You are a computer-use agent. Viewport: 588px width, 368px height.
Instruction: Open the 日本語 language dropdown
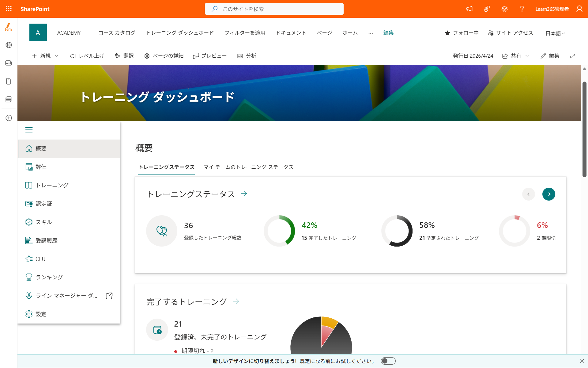(555, 33)
